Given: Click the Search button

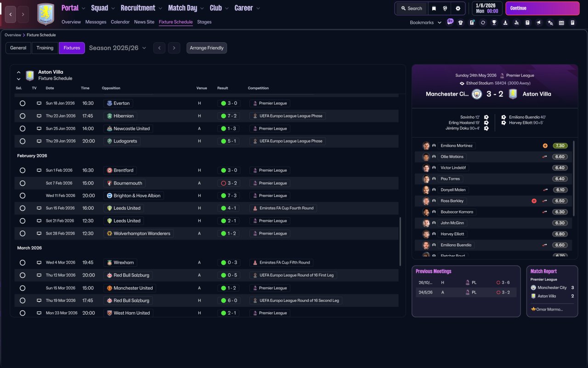Looking at the screenshot, I should coord(411,8).
